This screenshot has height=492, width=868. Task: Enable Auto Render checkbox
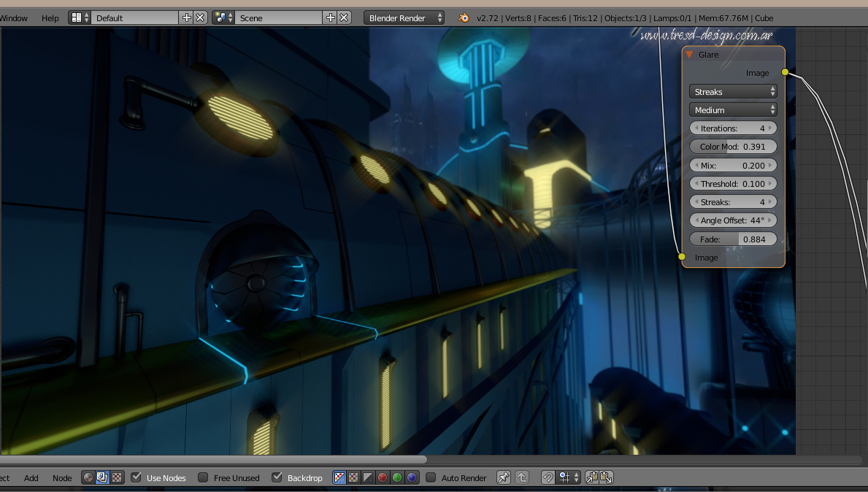(431, 477)
